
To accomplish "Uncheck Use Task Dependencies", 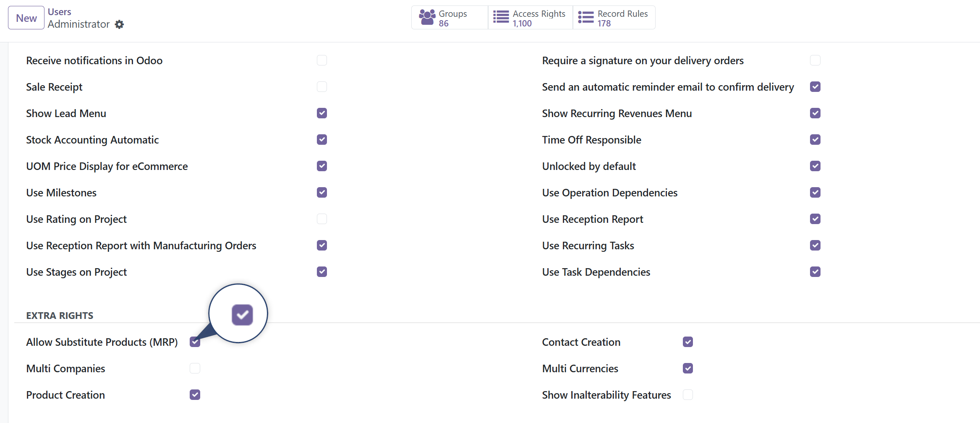I will (x=815, y=272).
